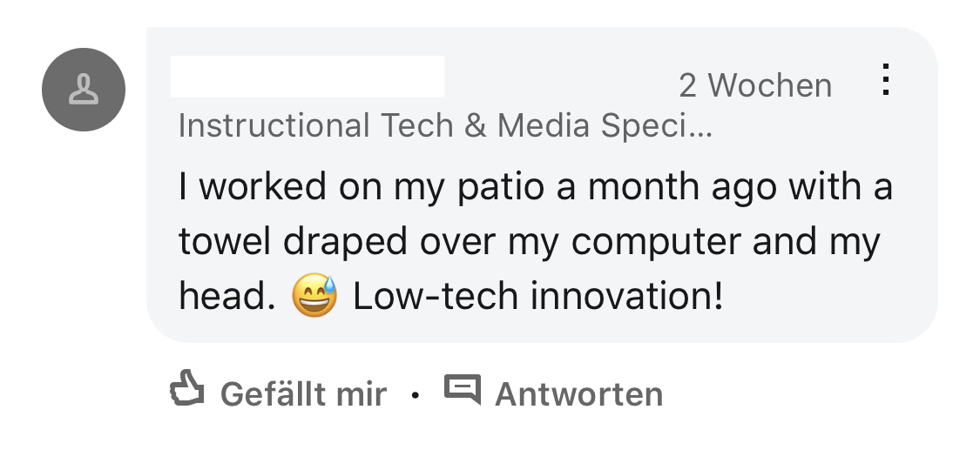Open the commenter's name above the headline
Image resolution: width=980 pixels, height=450 pixels.
tap(307, 77)
